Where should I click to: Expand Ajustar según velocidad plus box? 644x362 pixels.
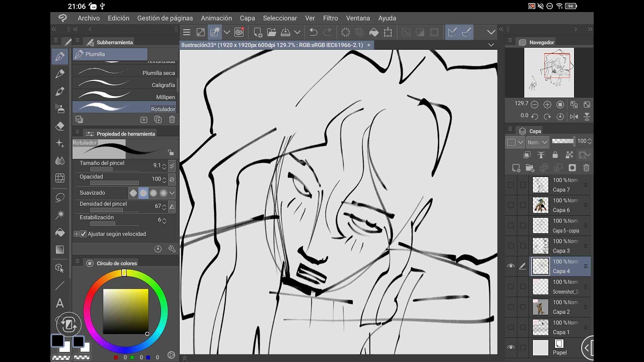[76, 234]
